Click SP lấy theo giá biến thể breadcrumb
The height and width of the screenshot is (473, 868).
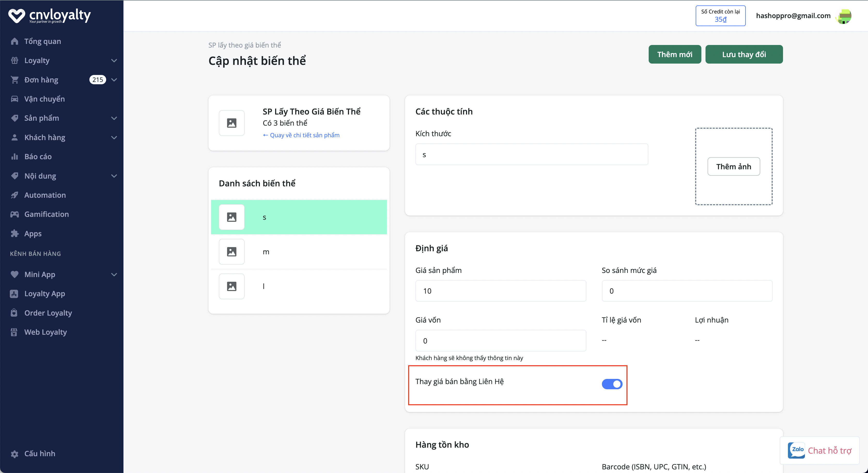(x=245, y=45)
